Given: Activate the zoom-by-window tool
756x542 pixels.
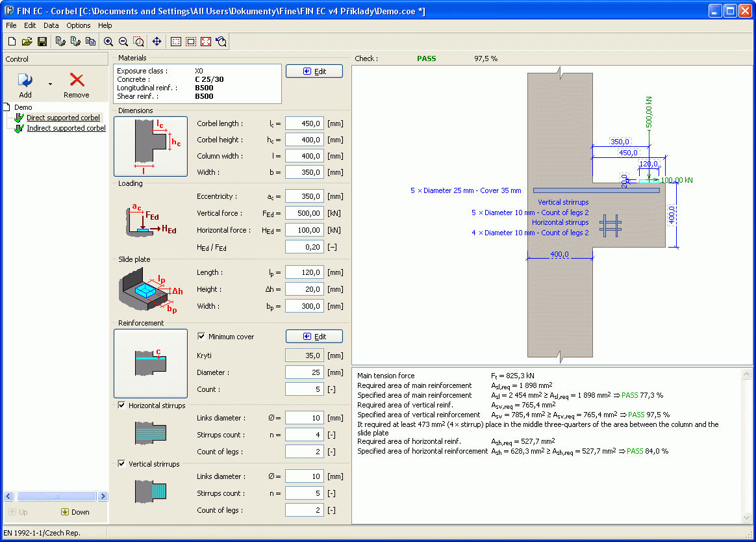Looking at the screenshot, I should tap(138, 41).
